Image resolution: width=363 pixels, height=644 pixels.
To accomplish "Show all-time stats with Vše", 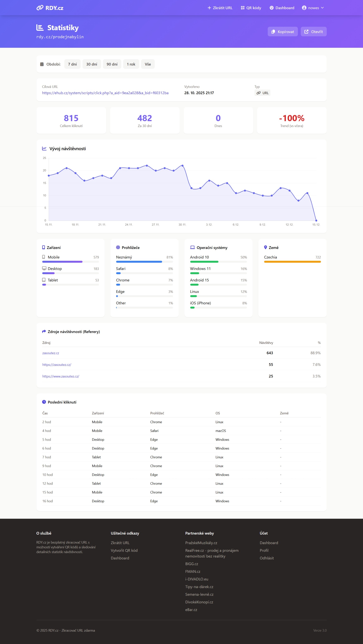I will point(148,64).
